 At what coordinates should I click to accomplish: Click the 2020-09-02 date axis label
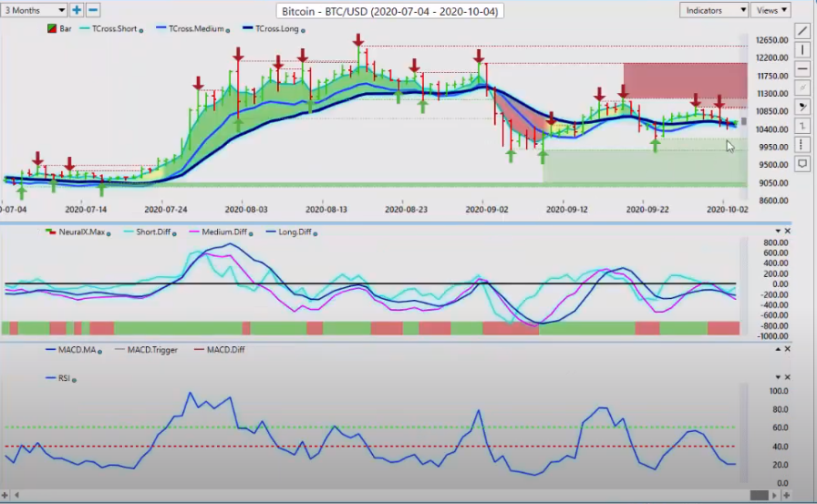(487, 210)
